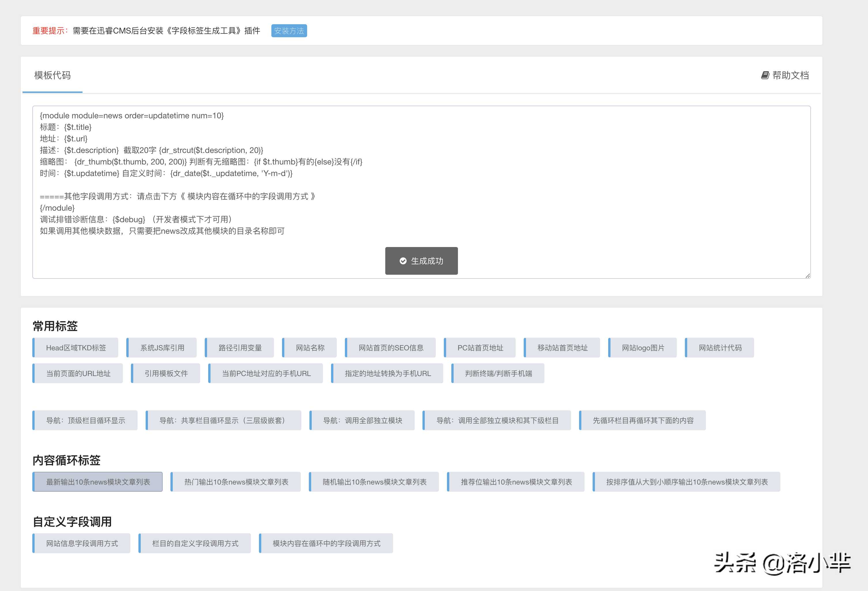The image size is (868, 591).
Task: Click the {/module} line in code
Action: (x=57, y=208)
